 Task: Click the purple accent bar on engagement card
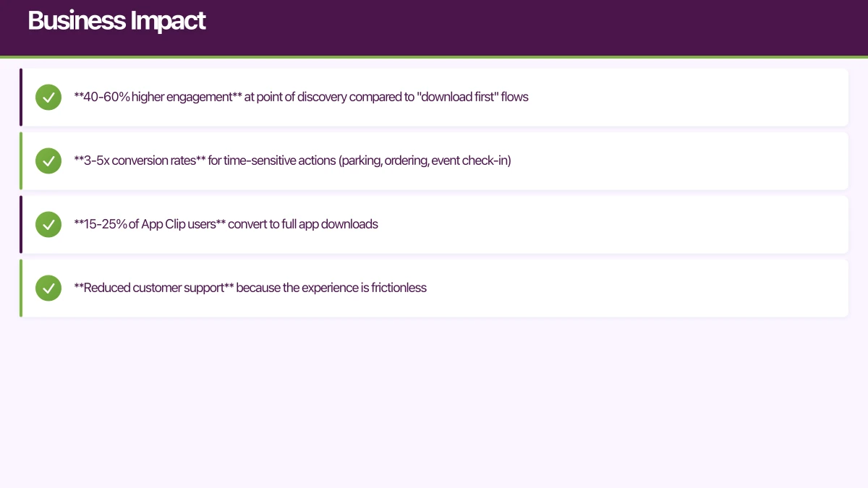[21, 97]
